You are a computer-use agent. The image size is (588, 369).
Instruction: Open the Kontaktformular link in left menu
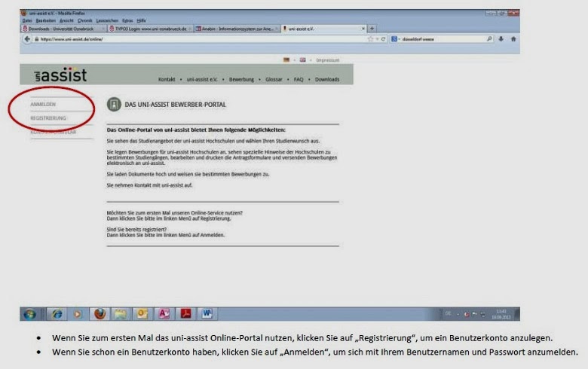(53, 132)
